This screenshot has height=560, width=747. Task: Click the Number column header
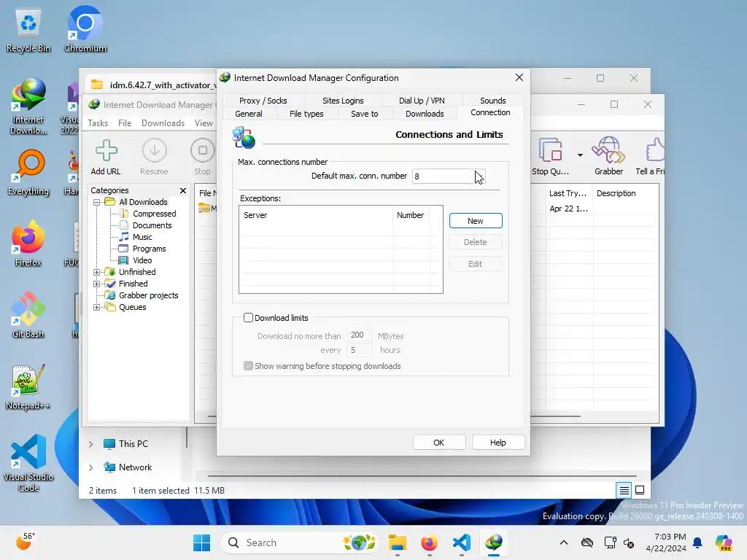point(411,215)
